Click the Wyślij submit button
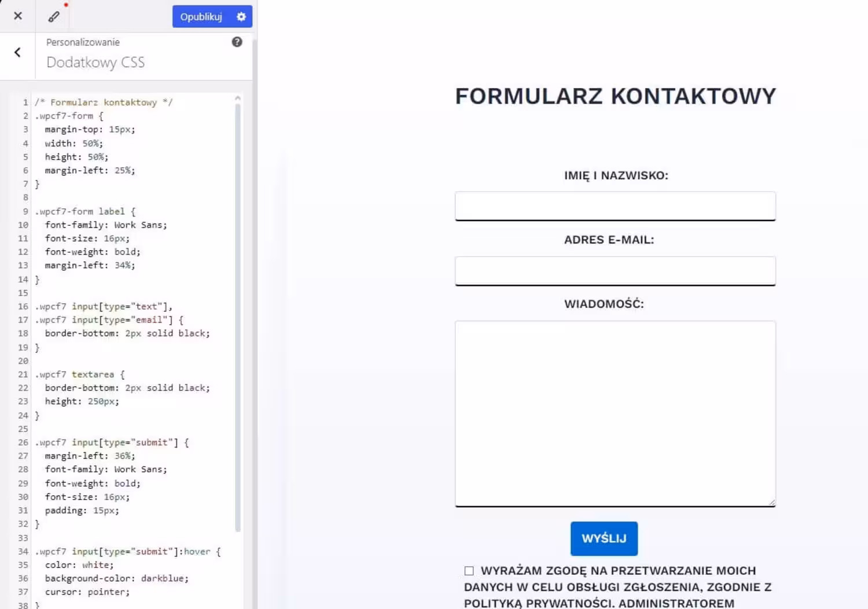This screenshot has width=868, height=609. (604, 538)
